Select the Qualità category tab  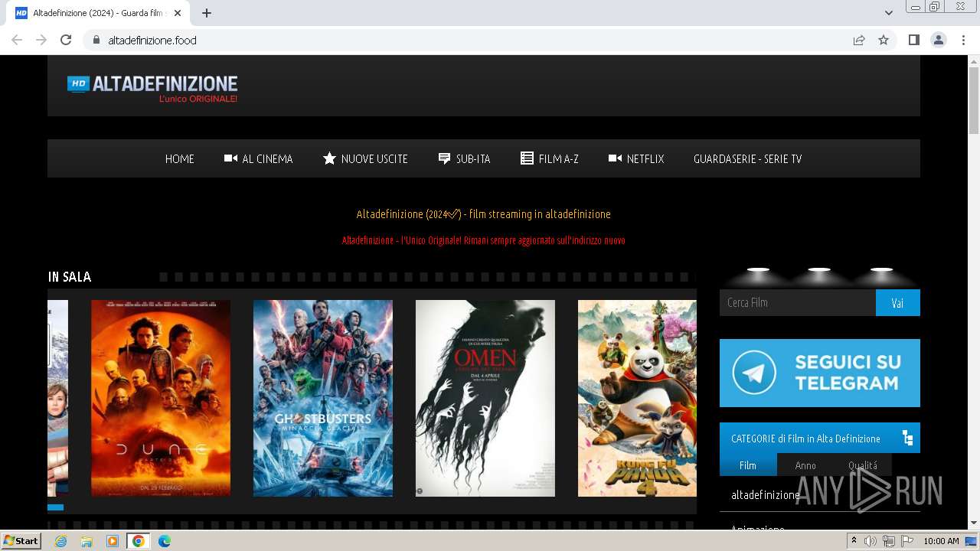pyautogui.click(x=863, y=465)
